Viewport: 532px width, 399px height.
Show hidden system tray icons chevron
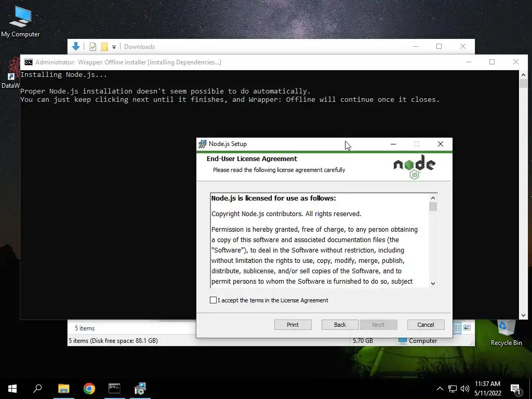[x=440, y=389]
